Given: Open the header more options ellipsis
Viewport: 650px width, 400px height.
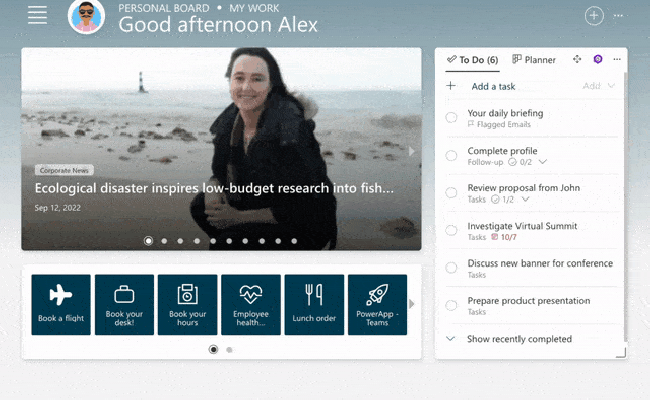Looking at the screenshot, I should (x=618, y=16).
